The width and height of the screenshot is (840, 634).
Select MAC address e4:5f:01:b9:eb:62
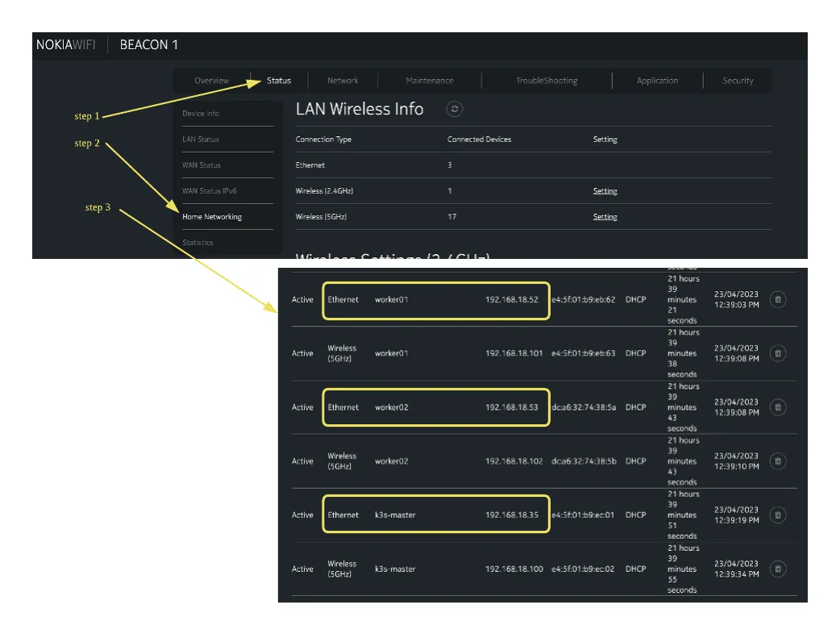[x=584, y=299]
